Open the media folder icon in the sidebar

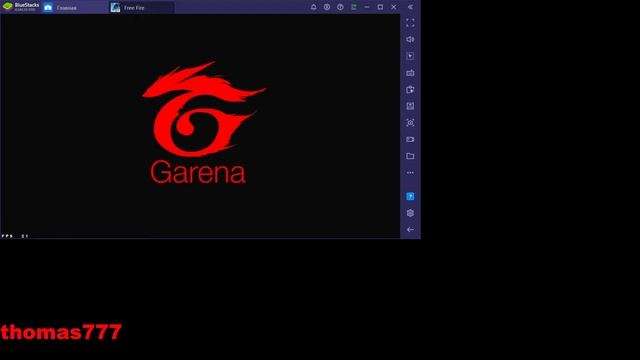[x=410, y=156]
